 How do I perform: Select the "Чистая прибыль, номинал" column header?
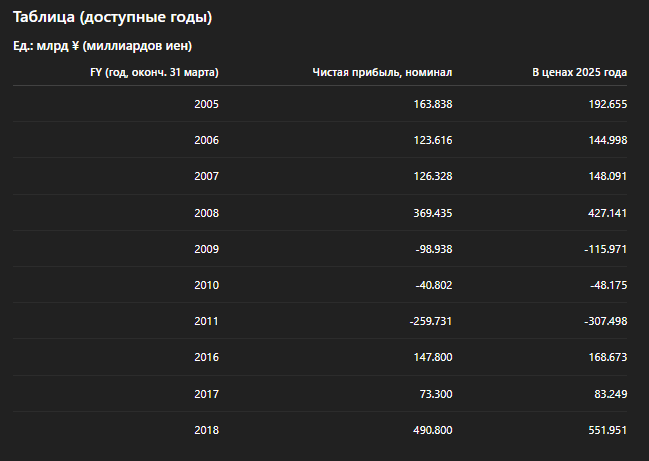(382, 73)
